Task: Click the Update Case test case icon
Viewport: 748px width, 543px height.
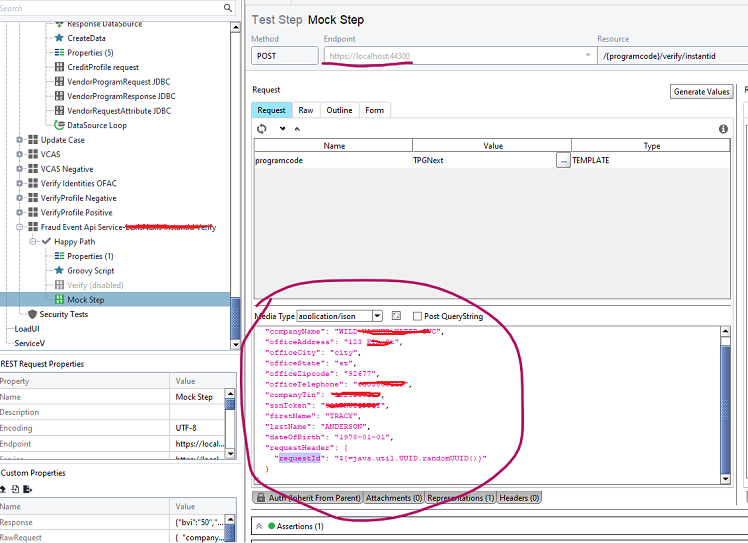Action: click(33, 140)
